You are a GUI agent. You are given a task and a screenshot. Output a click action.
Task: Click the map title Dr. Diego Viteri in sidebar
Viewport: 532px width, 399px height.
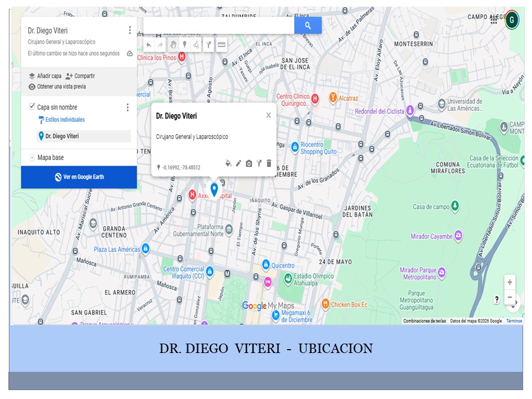point(48,30)
